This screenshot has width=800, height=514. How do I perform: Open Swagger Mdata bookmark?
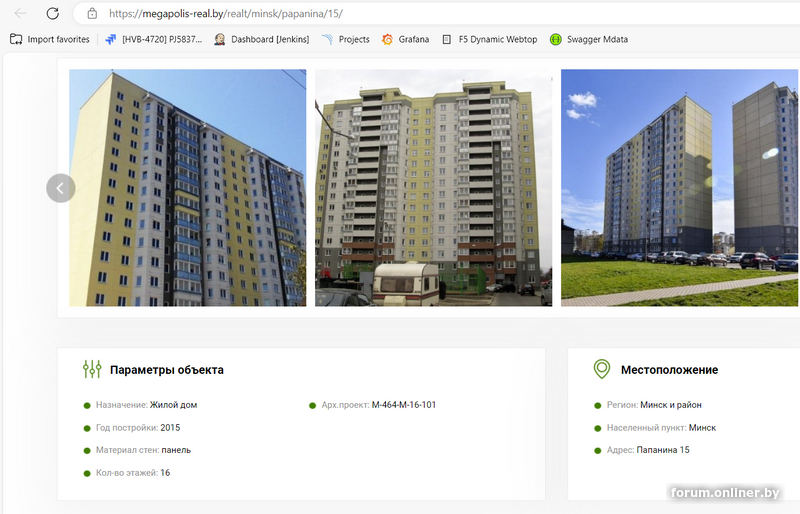(589, 39)
